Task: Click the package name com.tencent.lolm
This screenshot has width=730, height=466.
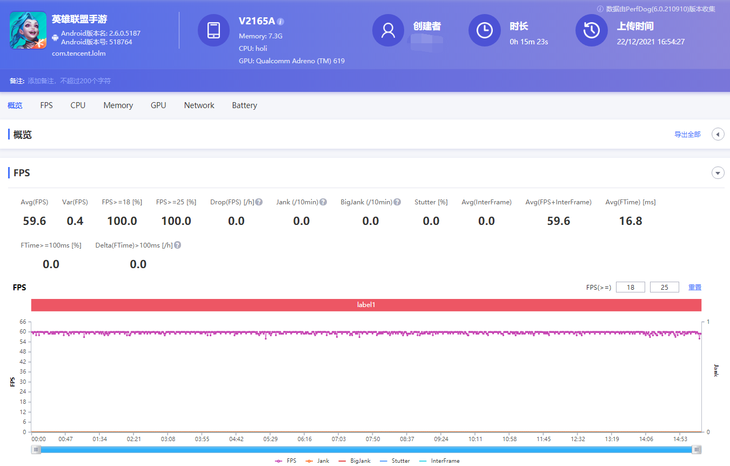Action: (79, 54)
